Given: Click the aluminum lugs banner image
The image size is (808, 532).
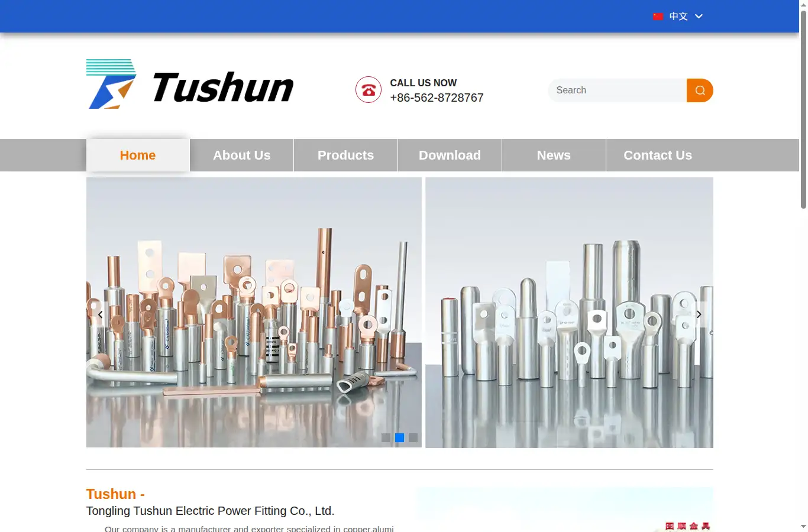Looking at the screenshot, I should tap(569, 312).
